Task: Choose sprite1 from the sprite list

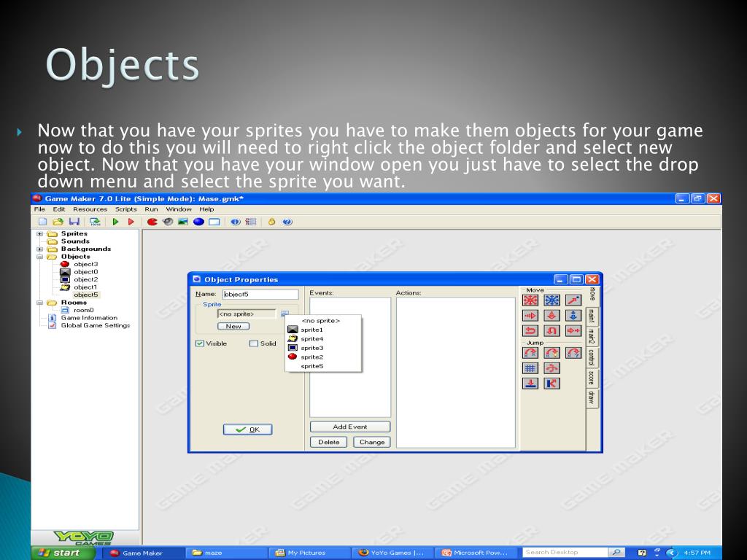Action: point(323,330)
